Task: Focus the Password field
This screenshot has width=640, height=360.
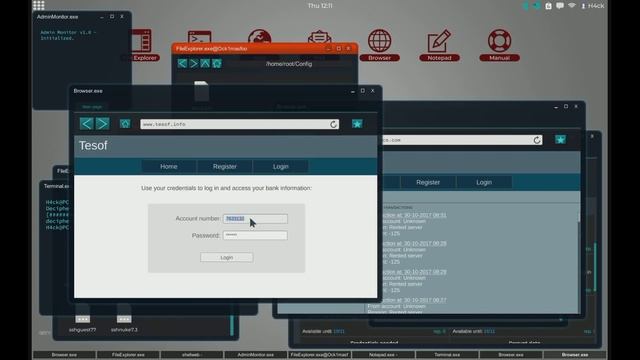Action: [x=255, y=236]
